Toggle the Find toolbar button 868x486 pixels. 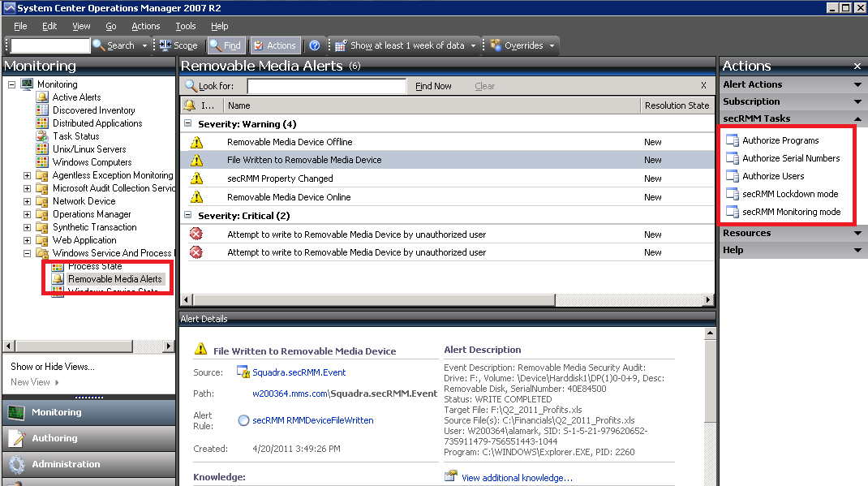[x=226, y=45]
